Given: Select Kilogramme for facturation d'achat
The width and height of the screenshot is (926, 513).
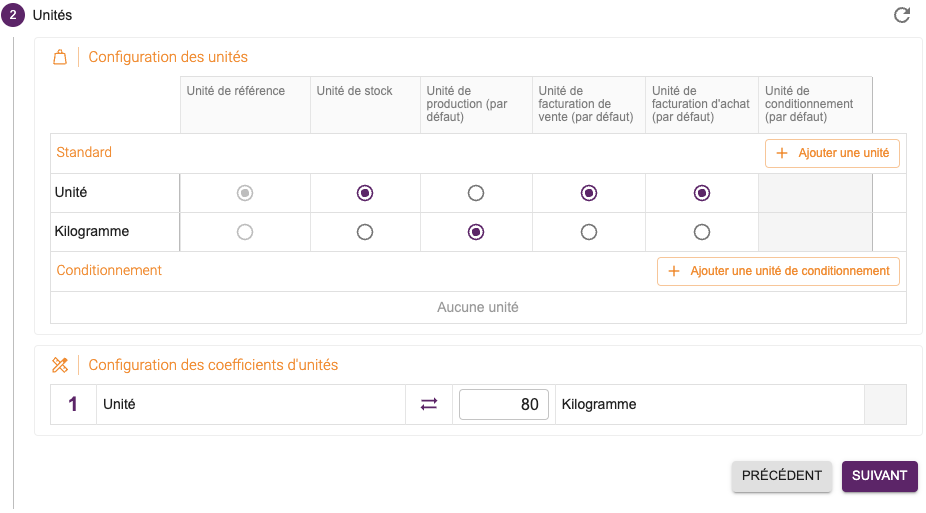Looking at the screenshot, I should [702, 232].
